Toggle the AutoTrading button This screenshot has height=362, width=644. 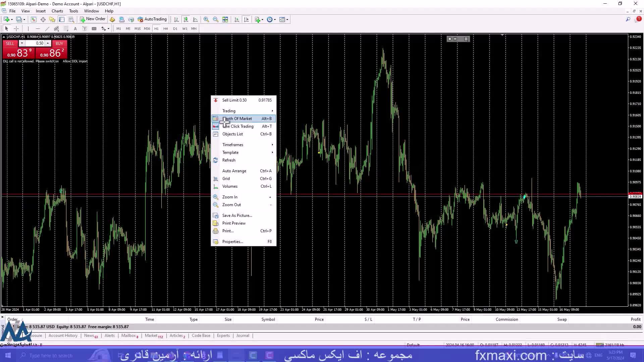(152, 19)
